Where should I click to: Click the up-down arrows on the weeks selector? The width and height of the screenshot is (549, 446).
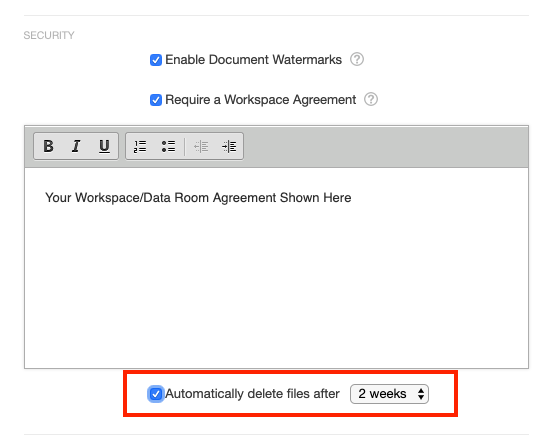(421, 394)
